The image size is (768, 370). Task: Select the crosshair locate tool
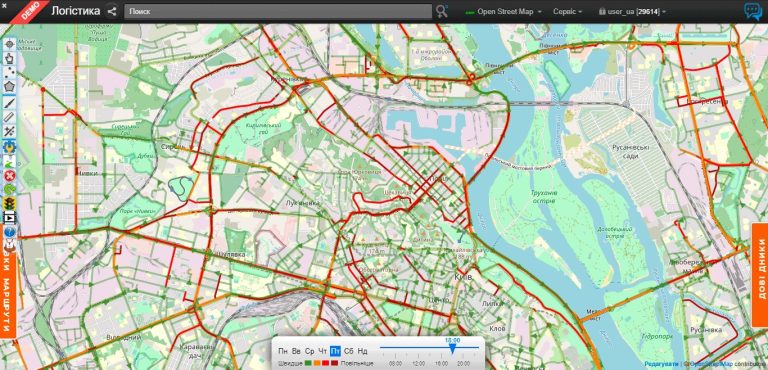[x=9, y=45]
